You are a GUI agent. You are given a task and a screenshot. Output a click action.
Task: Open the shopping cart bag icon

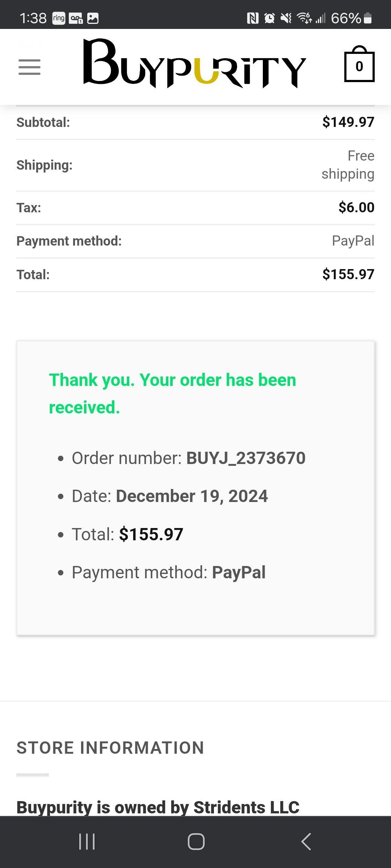359,65
